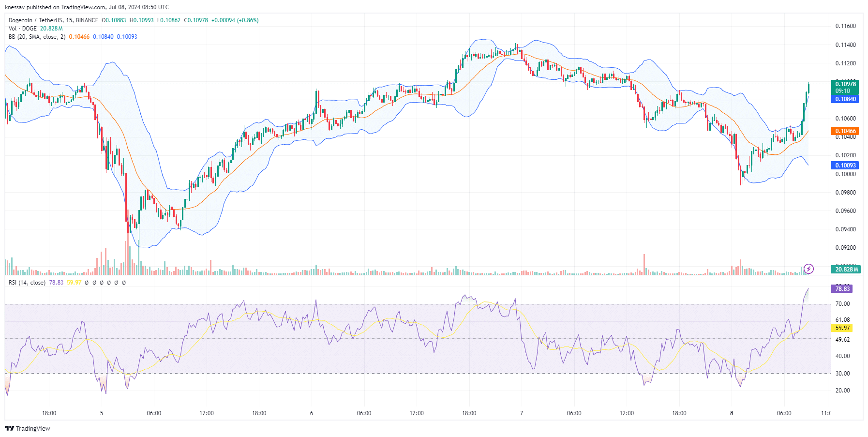The height and width of the screenshot is (437, 868).
Task: Select the RSI (14, close) indicator legend
Action: point(27,283)
